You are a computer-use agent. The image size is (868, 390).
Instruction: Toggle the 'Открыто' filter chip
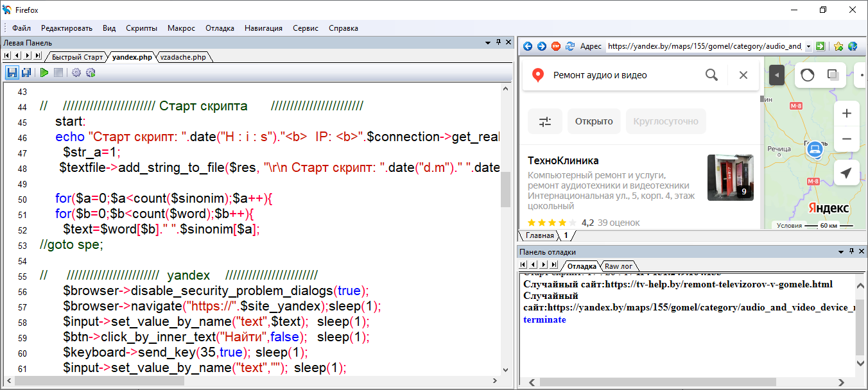coord(593,121)
